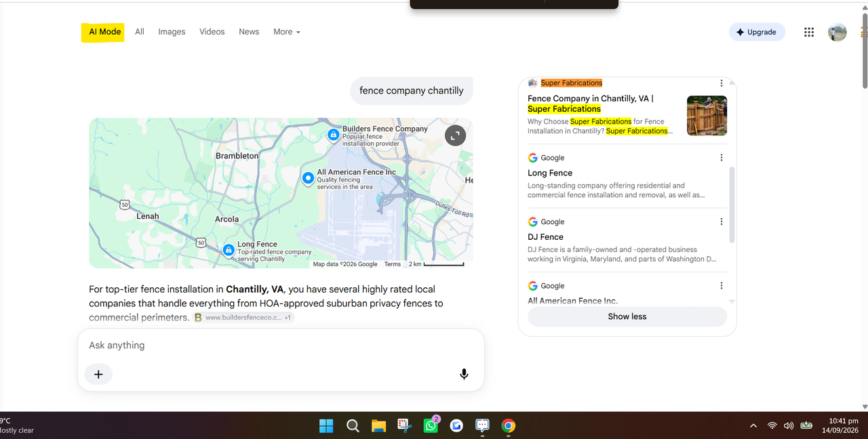
Task: Open the Long Fence result title
Action: pyautogui.click(x=550, y=173)
